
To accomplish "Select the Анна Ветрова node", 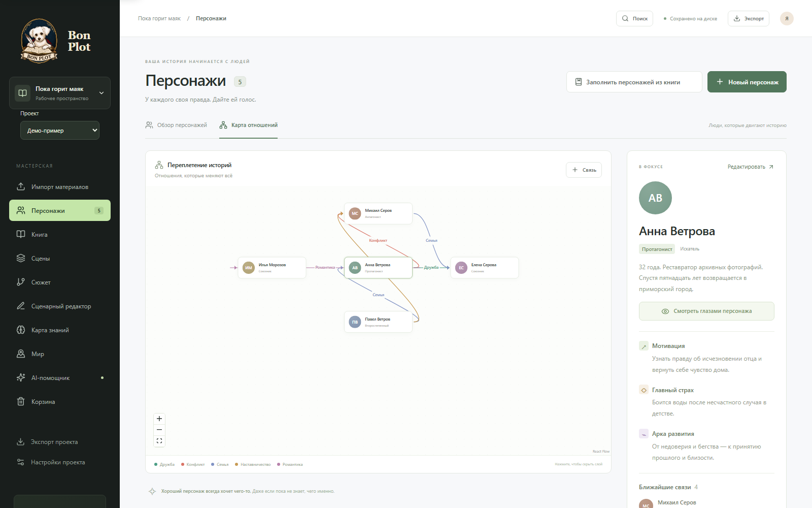I will coord(378,268).
